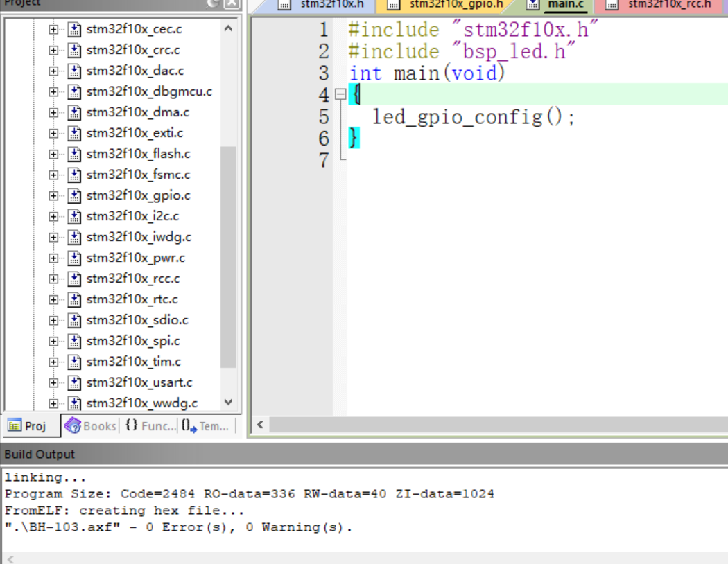
Task: Click the stm32f10x_gpio.c file icon
Action: pyautogui.click(x=74, y=195)
